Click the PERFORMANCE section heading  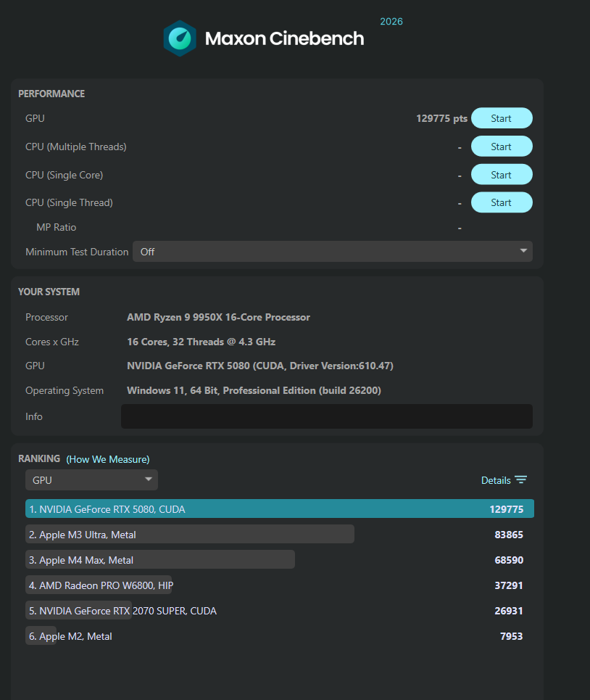pos(51,94)
